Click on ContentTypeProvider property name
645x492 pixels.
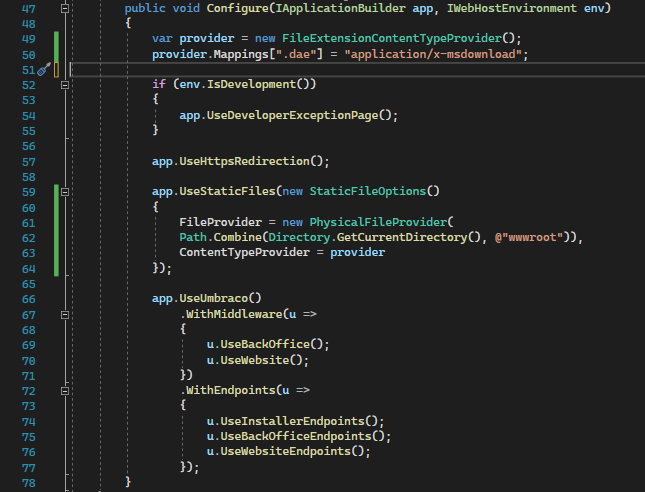[244, 252]
